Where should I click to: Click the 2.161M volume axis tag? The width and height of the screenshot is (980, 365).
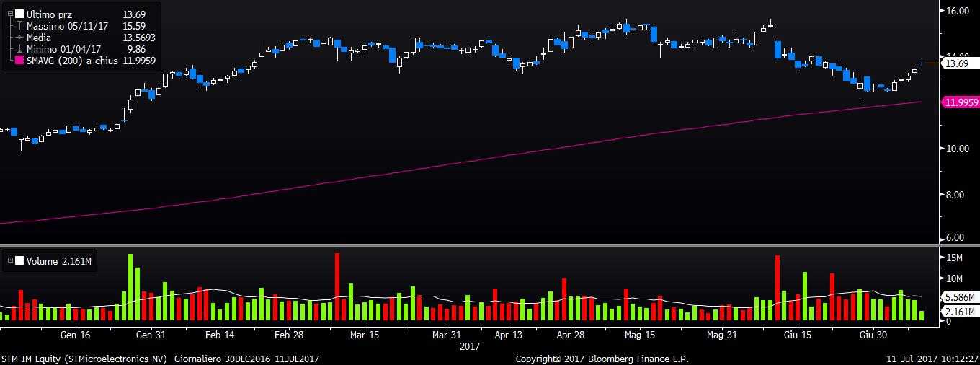pos(959,311)
